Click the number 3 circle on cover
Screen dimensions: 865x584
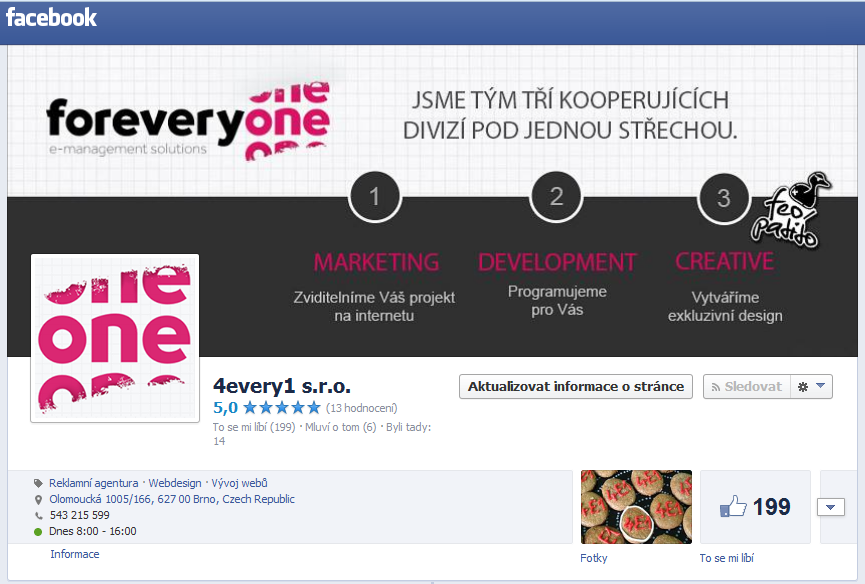point(723,198)
